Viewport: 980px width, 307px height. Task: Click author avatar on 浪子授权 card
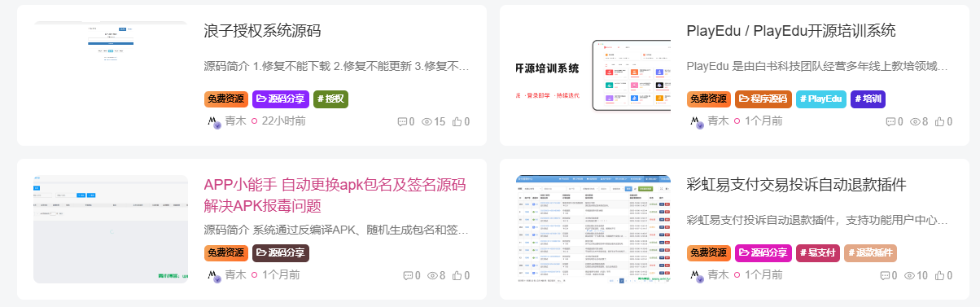(213, 121)
